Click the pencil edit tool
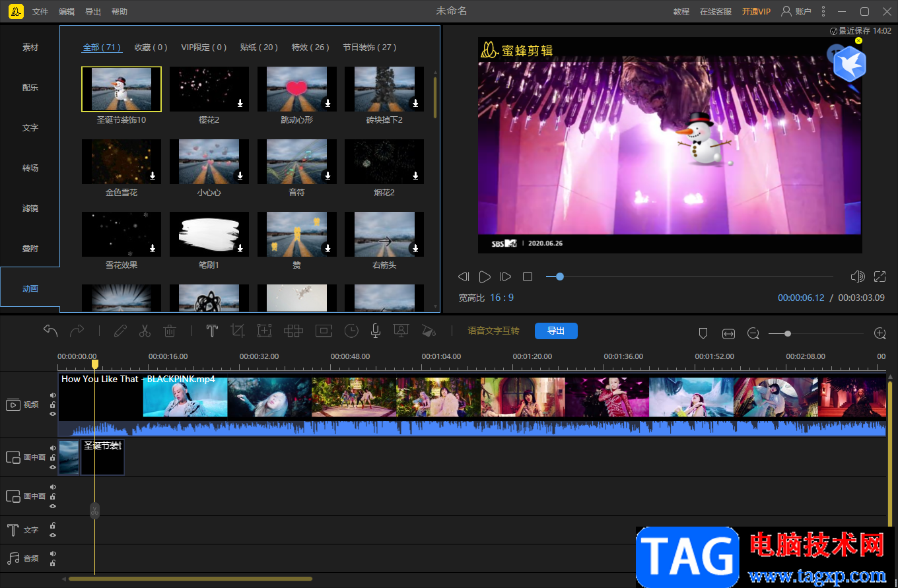898x588 pixels. (120, 331)
